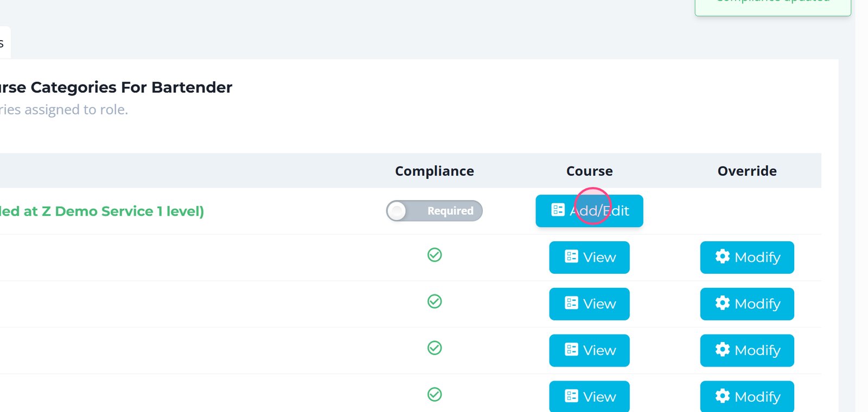Click the Course column header

(x=590, y=171)
